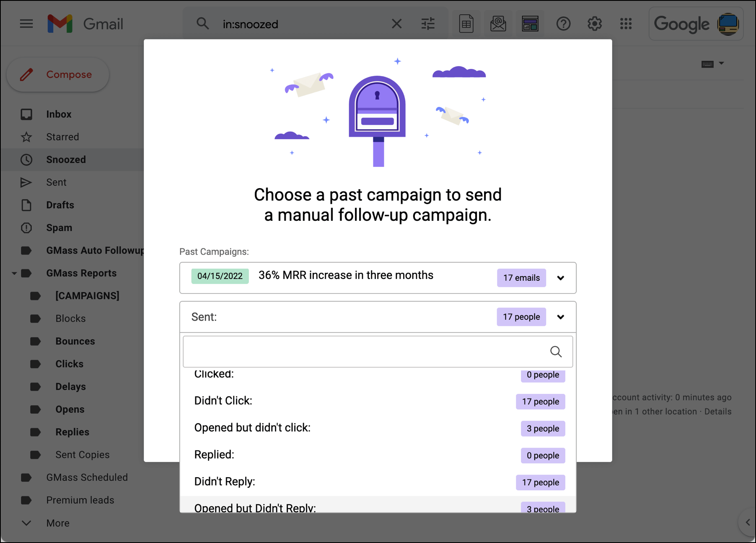Click the magnifier icon in filter search box
This screenshot has width=756, height=543.
point(556,352)
